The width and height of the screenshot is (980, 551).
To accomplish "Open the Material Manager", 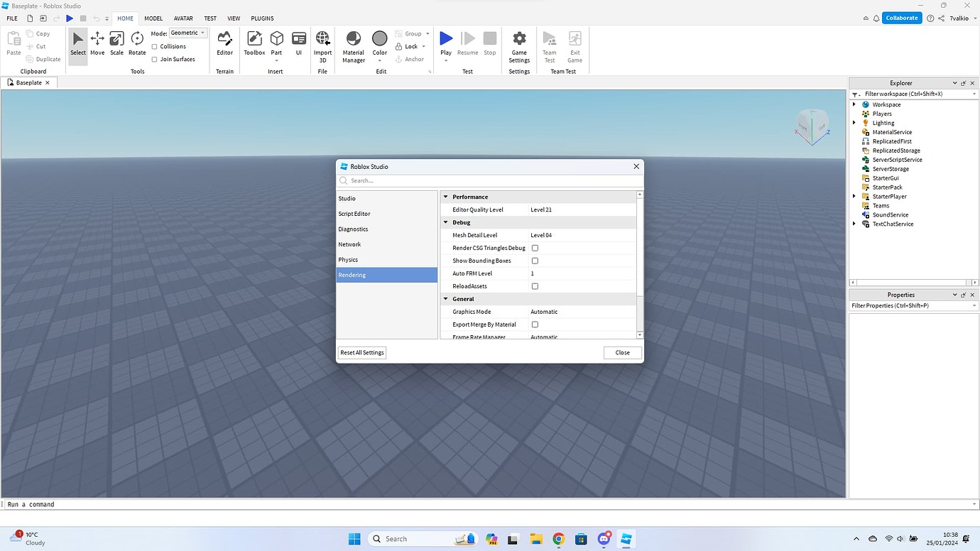I will click(353, 45).
